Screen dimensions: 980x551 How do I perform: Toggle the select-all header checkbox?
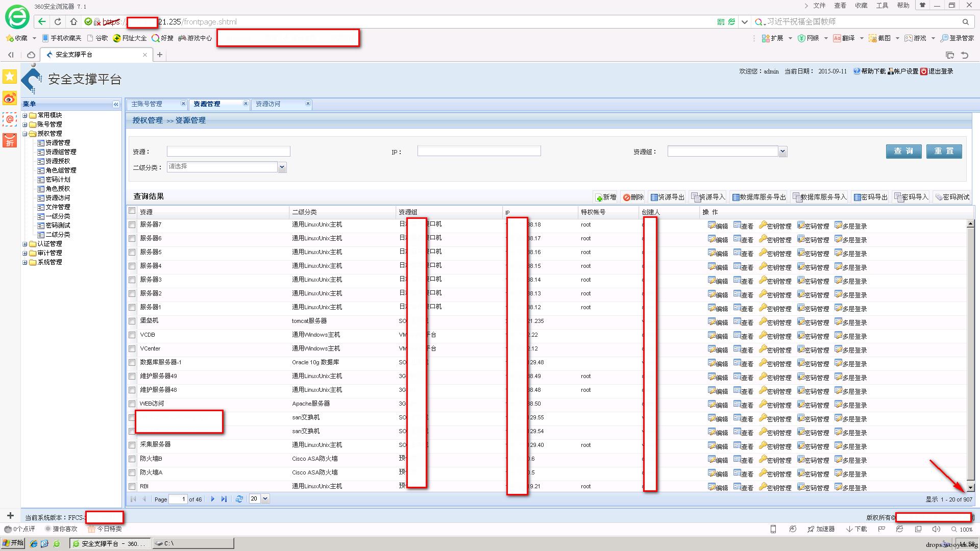click(132, 211)
